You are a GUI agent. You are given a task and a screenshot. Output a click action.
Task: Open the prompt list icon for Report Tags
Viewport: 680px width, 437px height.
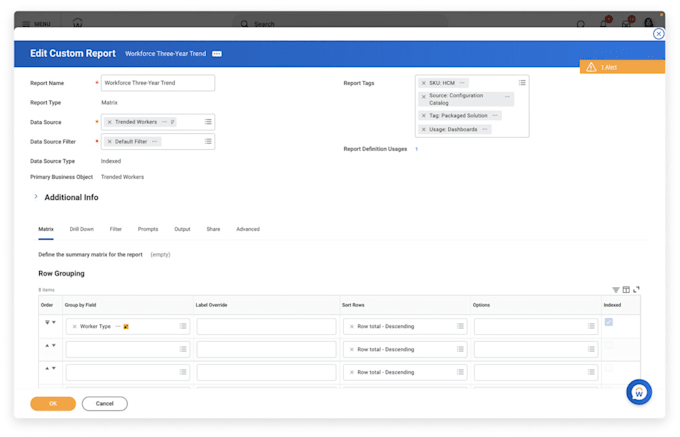click(522, 83)
